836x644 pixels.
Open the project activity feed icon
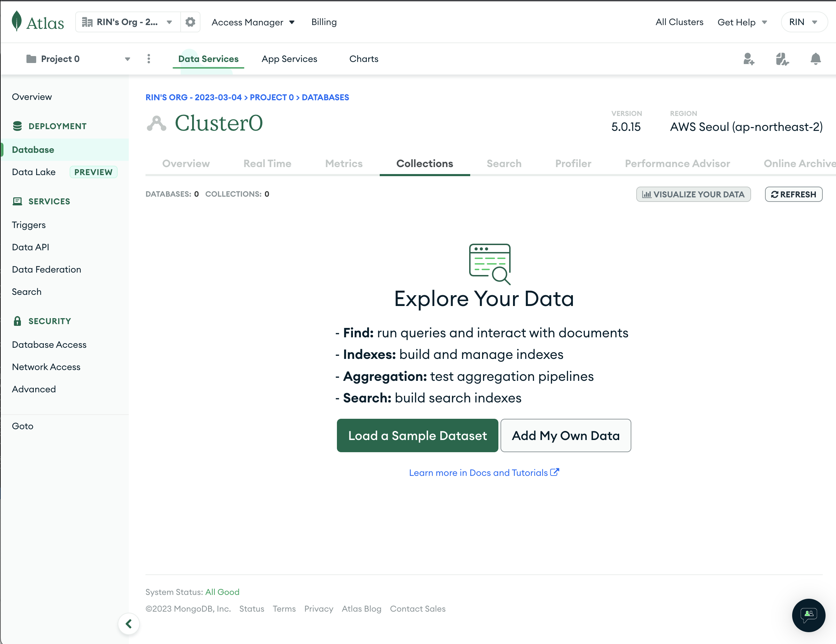(782, 59)
